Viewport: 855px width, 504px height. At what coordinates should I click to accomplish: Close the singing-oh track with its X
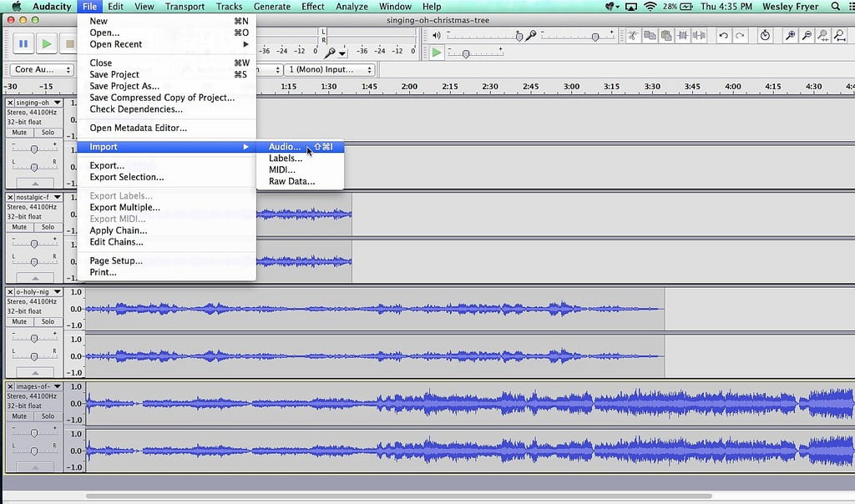click(x=10, y=103)
